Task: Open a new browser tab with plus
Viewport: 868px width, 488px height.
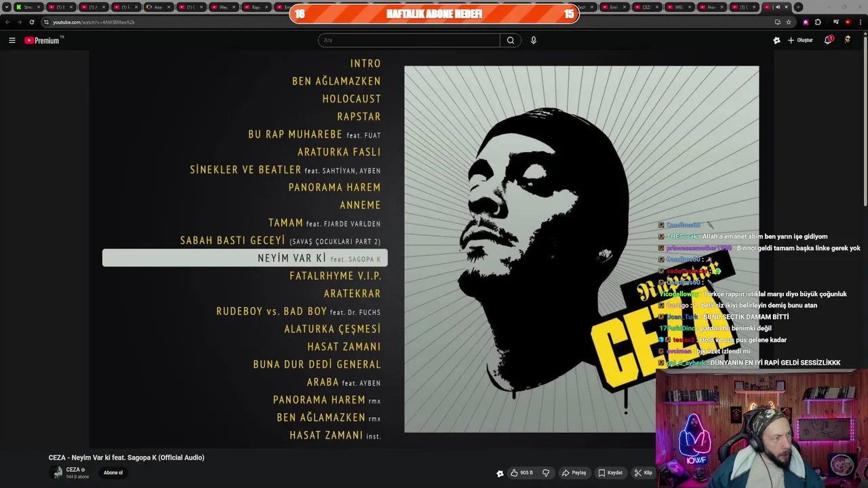Action: click(x=798, y=7)
